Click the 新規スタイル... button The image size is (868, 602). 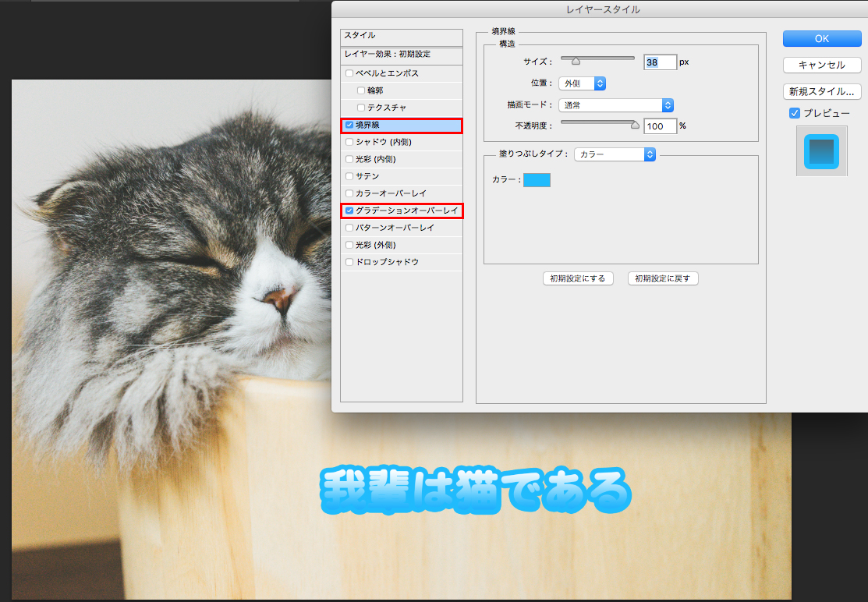[821, 91]
